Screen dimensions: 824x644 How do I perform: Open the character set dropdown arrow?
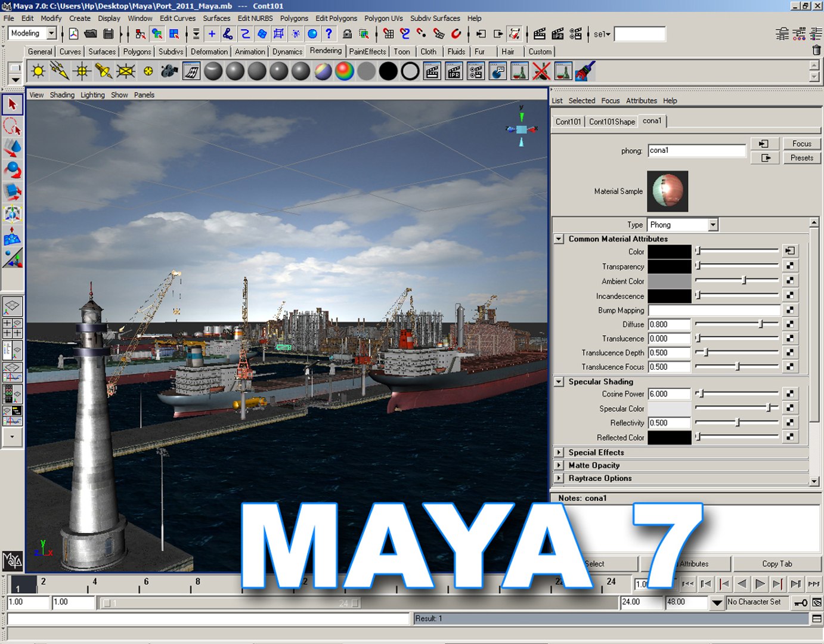(x=717, y=603)
